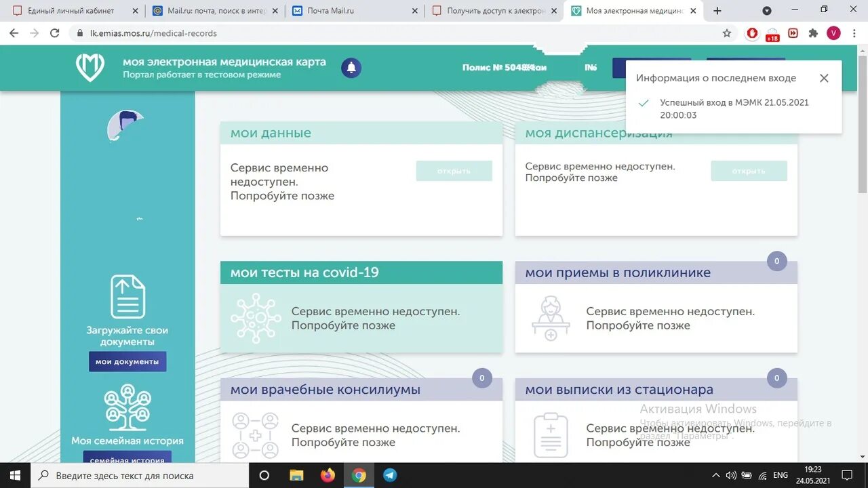
Task: Switch to Получить доступ к электронной tab
Action: pos(495,11)
